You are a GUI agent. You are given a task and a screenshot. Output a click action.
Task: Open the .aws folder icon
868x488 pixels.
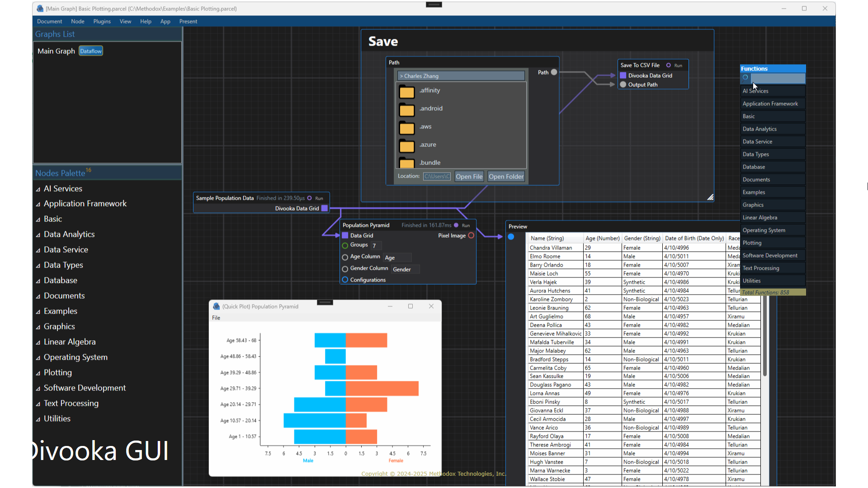point(407,128)
